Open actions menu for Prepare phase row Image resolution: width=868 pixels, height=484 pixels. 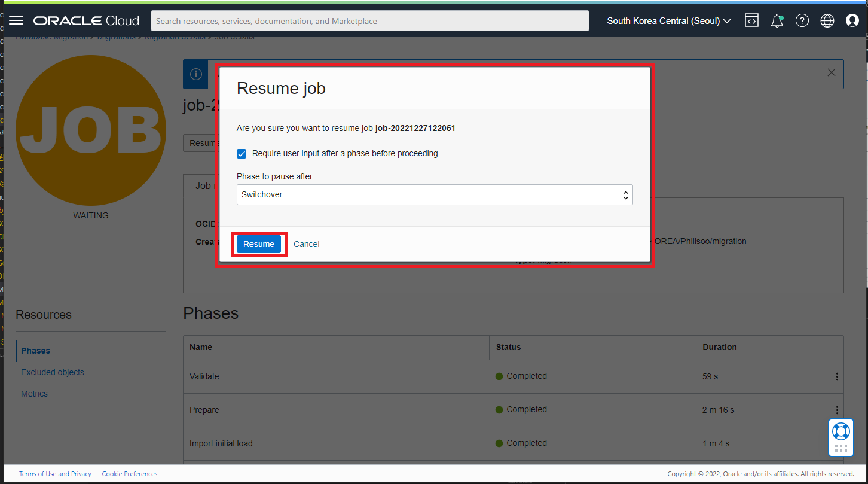[x=837, y=410]
